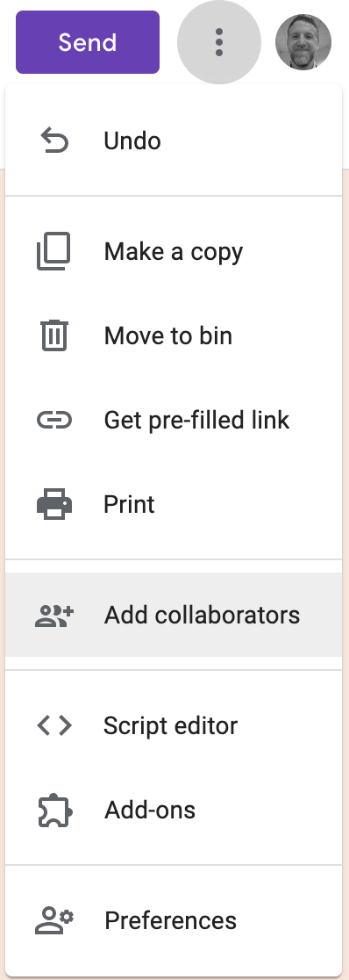Click the chain link icon

pyautogui.click(x=54, y=420)
